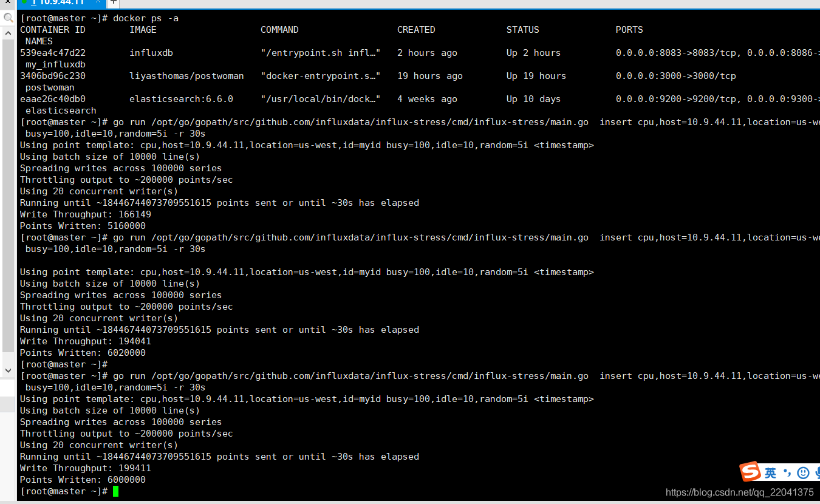The width and height of the screenshot is (820, 504).
Task: Click the COMMAND column header
Action: click(279, 30)
